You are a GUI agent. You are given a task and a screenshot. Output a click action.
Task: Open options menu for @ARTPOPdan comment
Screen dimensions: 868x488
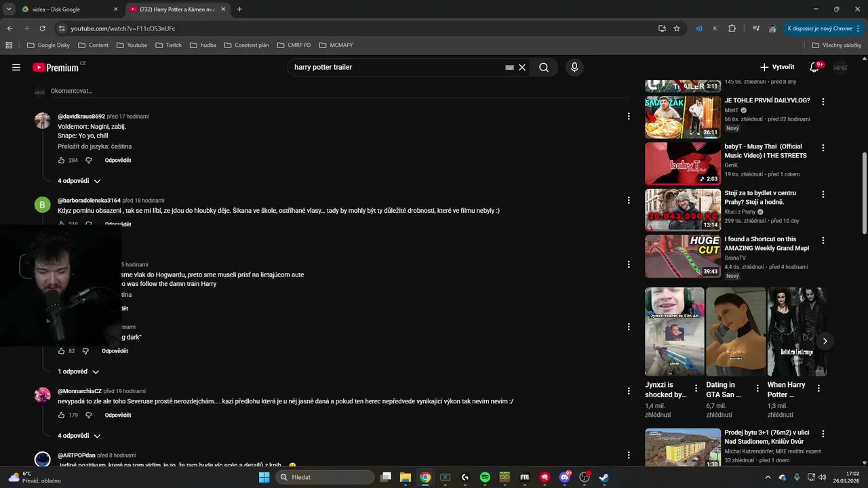coord(629,455)
